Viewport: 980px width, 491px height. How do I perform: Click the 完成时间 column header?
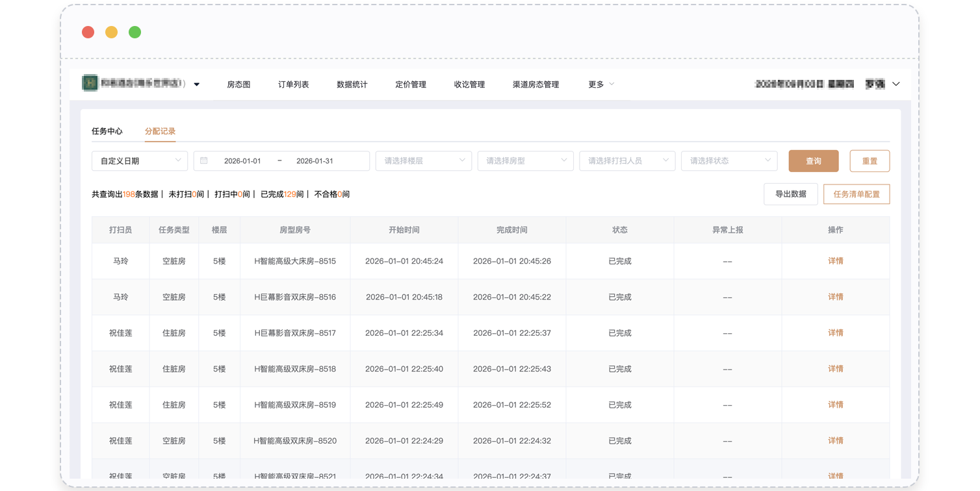click(512, 230)
